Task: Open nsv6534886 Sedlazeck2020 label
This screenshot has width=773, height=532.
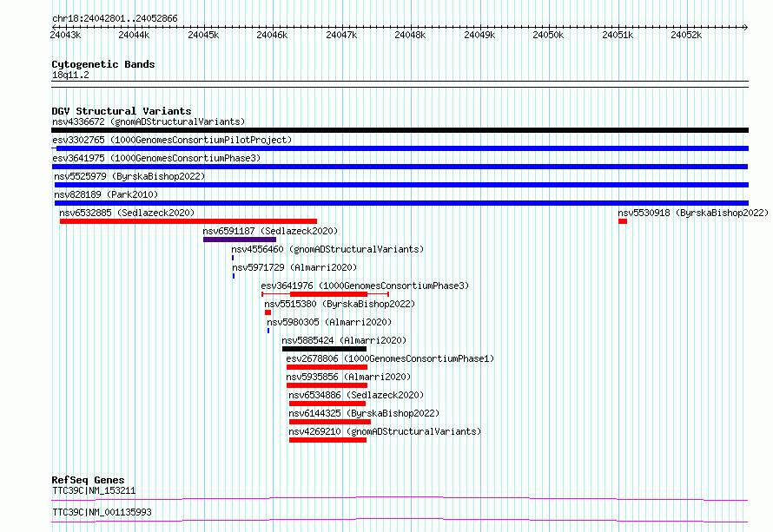Action: (x=356, y=395)
